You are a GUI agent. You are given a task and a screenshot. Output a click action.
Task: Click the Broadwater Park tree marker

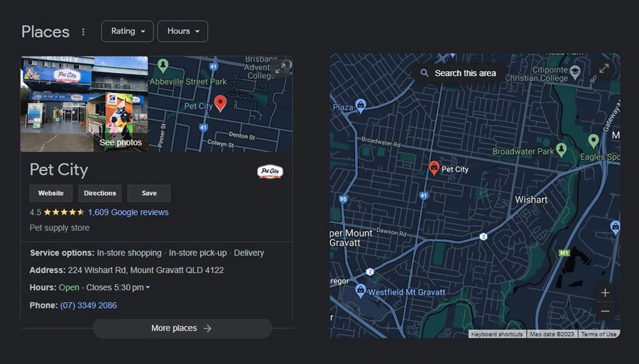561,150
